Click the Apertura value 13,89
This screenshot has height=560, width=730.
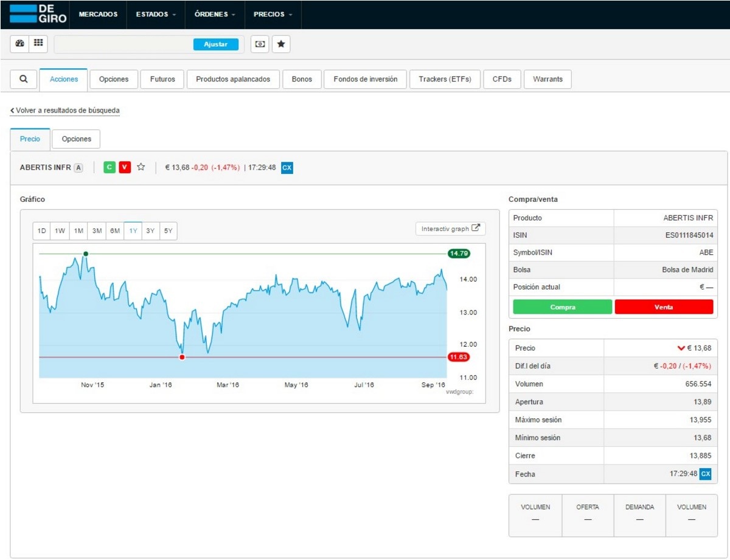(703, 402)
